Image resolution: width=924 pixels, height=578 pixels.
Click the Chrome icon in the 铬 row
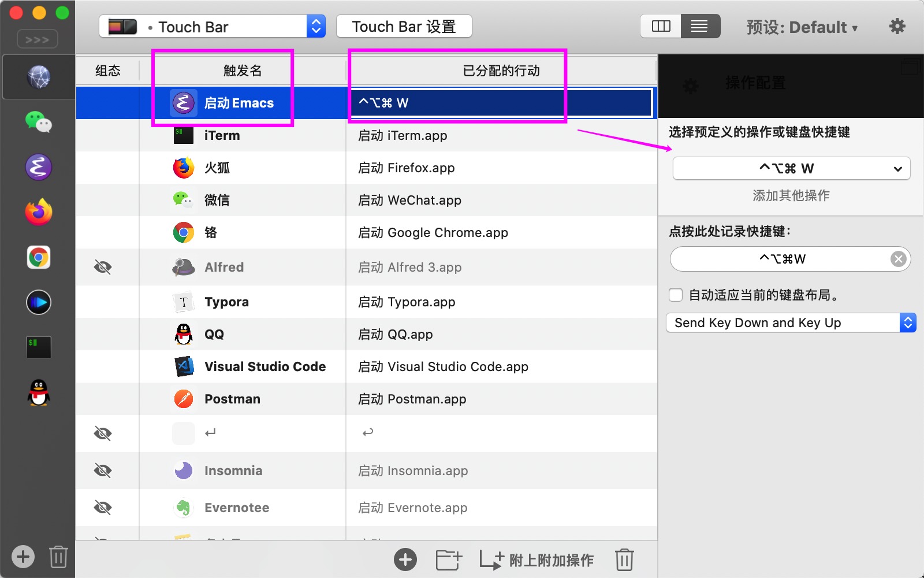[184, 232]
